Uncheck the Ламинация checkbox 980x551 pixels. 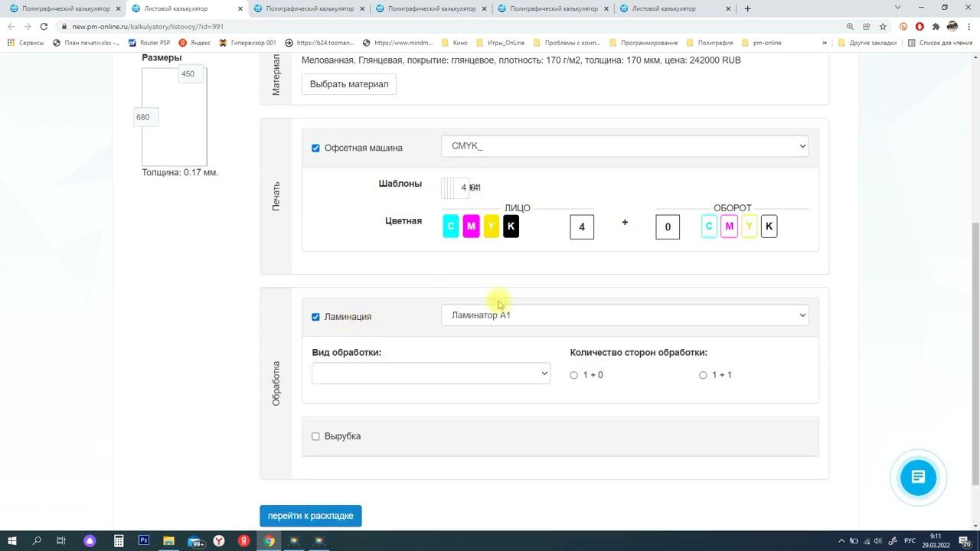coord(315,317)
